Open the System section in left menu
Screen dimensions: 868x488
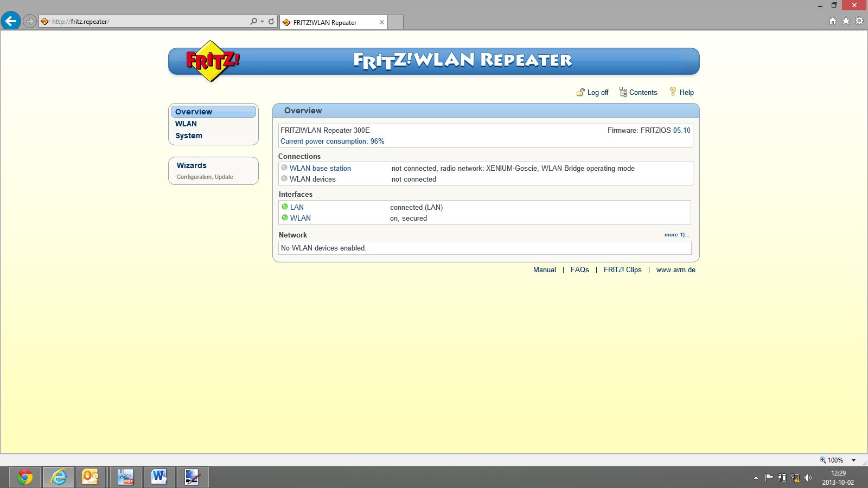tap(189, 136)
